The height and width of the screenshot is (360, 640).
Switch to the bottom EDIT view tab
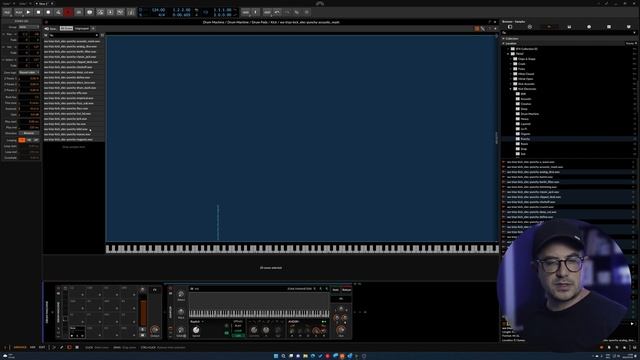(x=42, y=347)
